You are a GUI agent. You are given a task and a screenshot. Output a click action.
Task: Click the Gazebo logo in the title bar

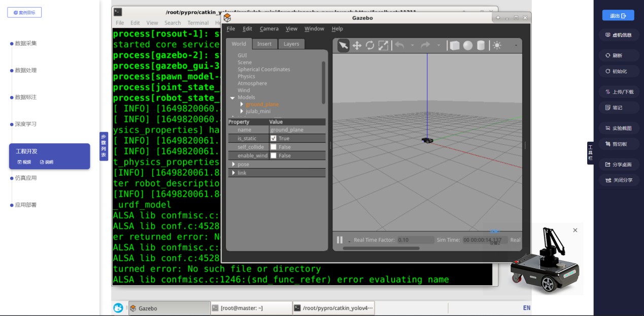227,18
